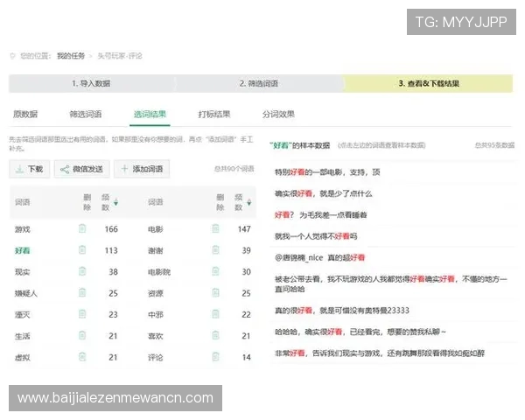This screenshot has height=420, width=525.
Task: Delete the 资源 word row
Action: pyautogui.click(x=215, y=293)
